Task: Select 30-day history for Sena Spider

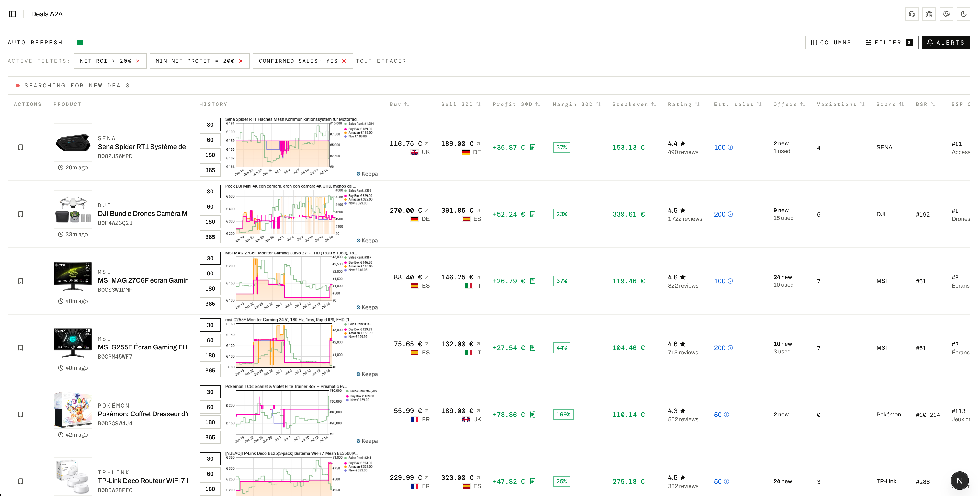Action: [210, 124]
